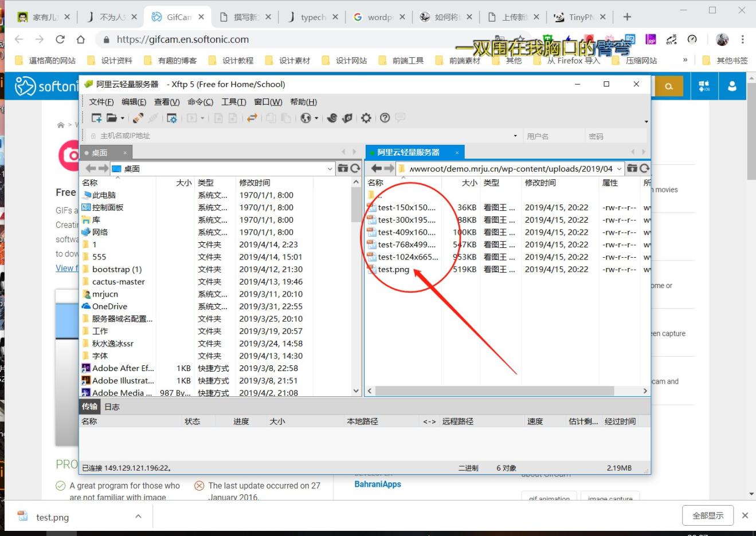Screen dimensions: 756x536
Task: Open the options gear icon in Xftp
Action: (366, 118)
